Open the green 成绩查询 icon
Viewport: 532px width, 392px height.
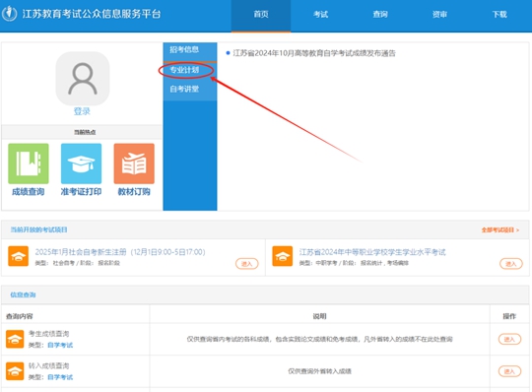tap(29, 163)
